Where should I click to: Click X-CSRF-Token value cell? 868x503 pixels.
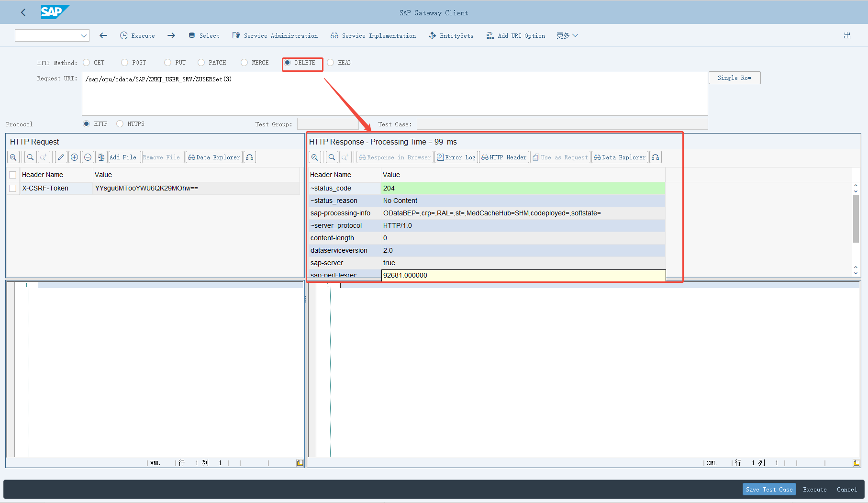[196, 188]
